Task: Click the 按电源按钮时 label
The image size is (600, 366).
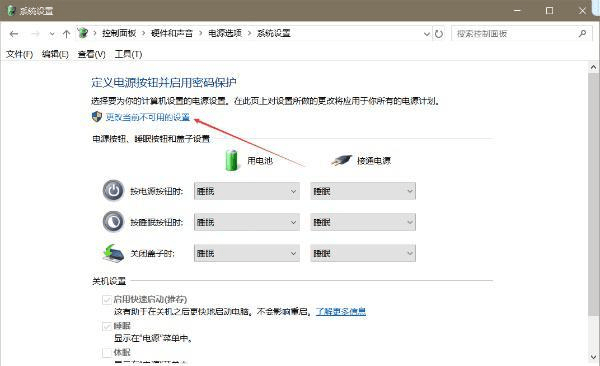Action: point(157,191)
